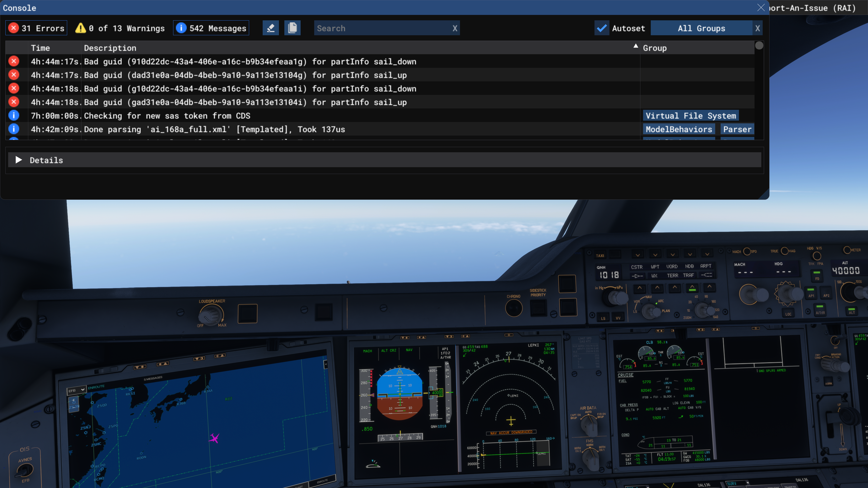Viewport: 868px width, 488px height.
Task: Select first Bad guid sail_down error icon
Action: pyautogui.click(x=14, y=61)
